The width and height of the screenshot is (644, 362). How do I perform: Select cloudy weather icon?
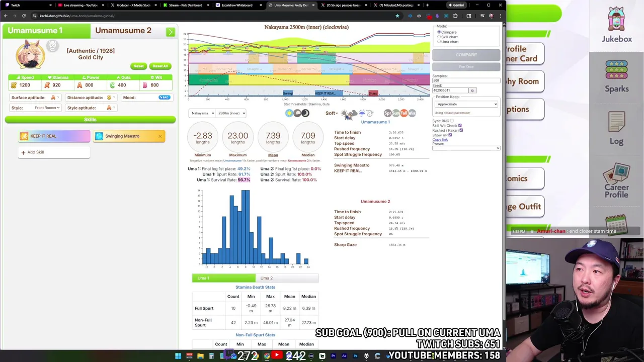pos(353,113)
